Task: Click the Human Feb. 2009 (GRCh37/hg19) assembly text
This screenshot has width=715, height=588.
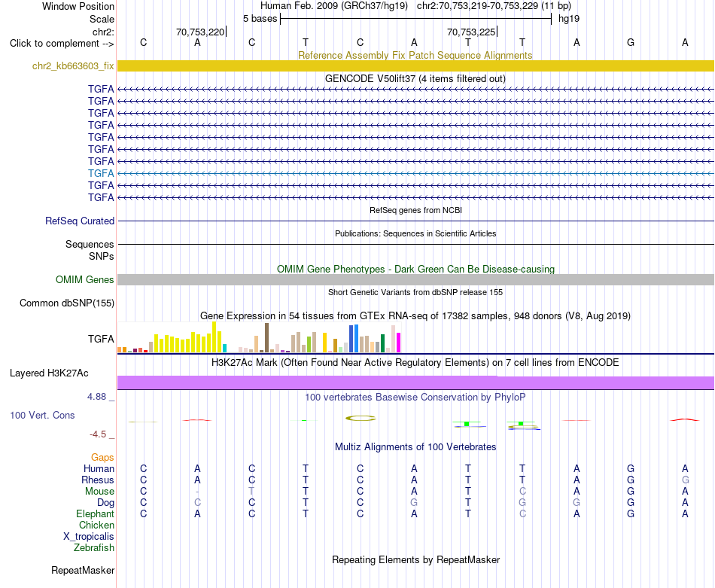Action: (333, 6)
